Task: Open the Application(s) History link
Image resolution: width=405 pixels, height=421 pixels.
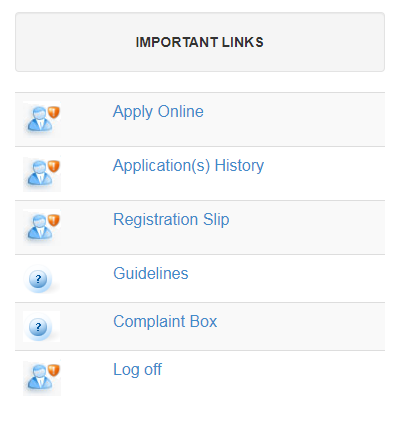Action: (x=188, y=166)
